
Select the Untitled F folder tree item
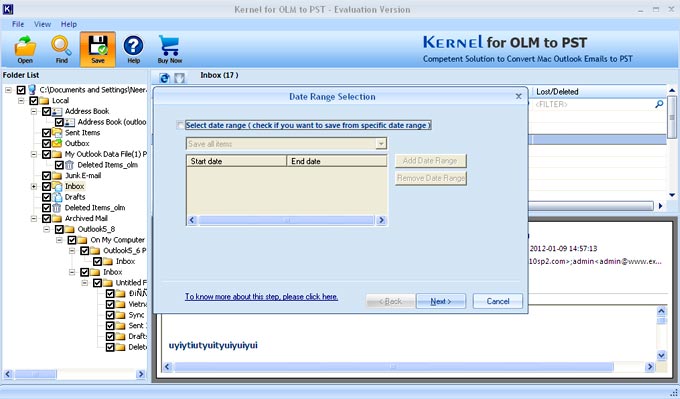coord(131,283)
